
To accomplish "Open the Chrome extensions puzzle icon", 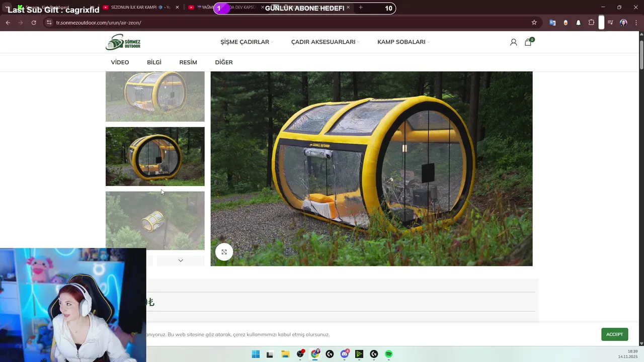I will (x=592, y=23).
